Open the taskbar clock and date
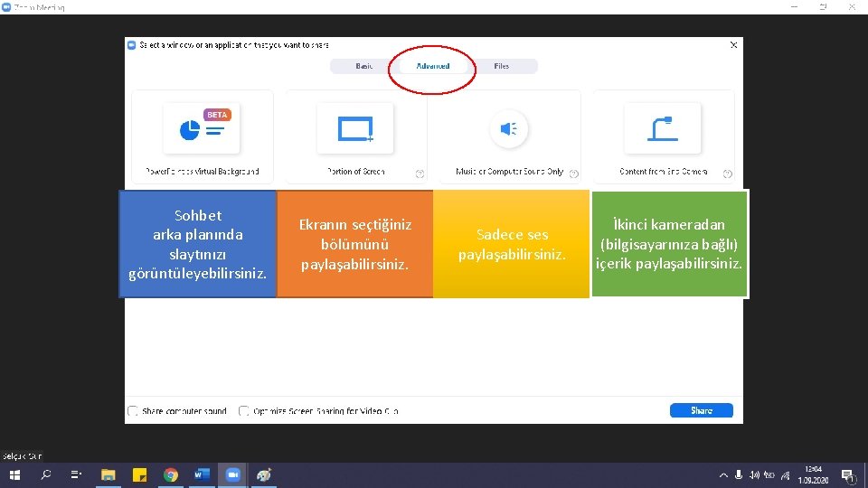 [813, 475]
